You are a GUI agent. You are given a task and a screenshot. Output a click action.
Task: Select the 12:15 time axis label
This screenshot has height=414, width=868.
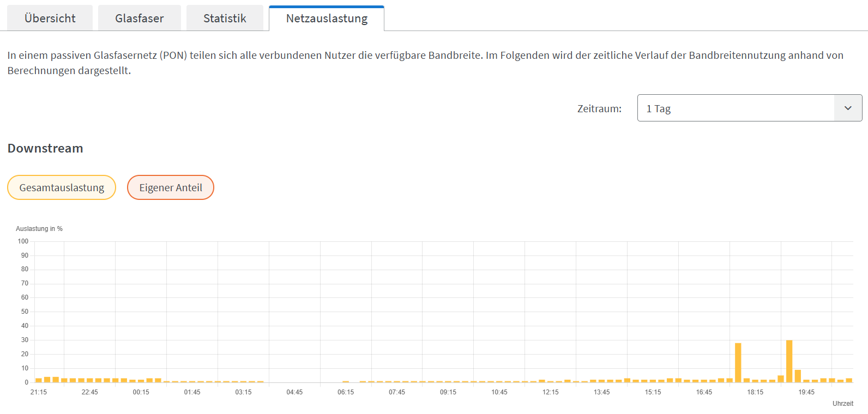551,392
